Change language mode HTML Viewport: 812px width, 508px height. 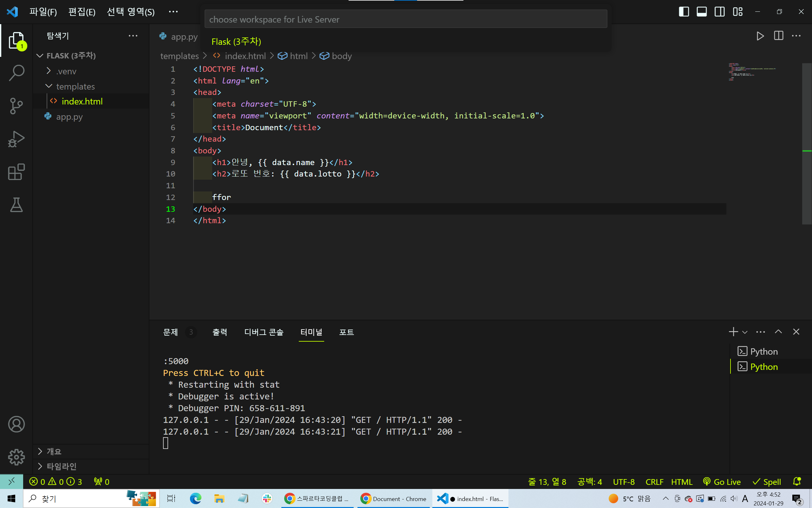pos(681,482)
